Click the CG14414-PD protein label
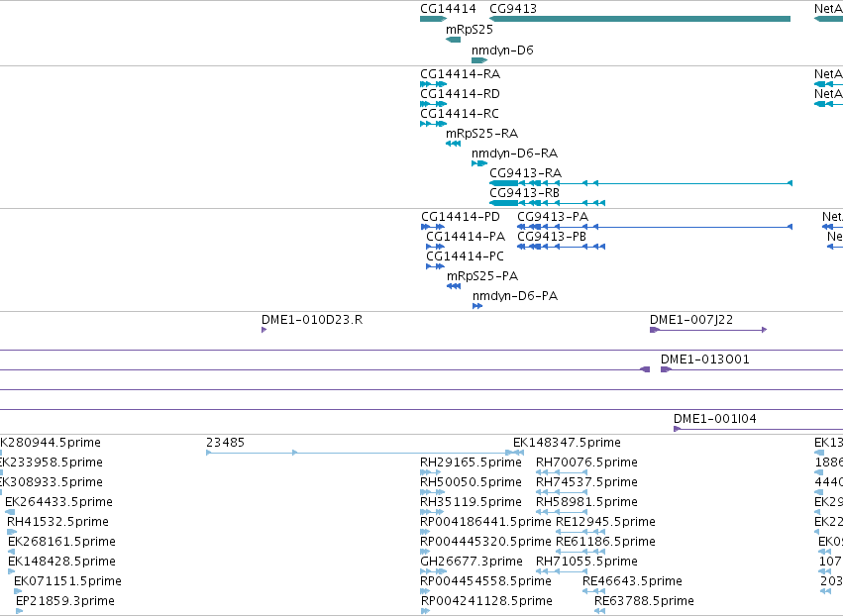 pos(461,217)
